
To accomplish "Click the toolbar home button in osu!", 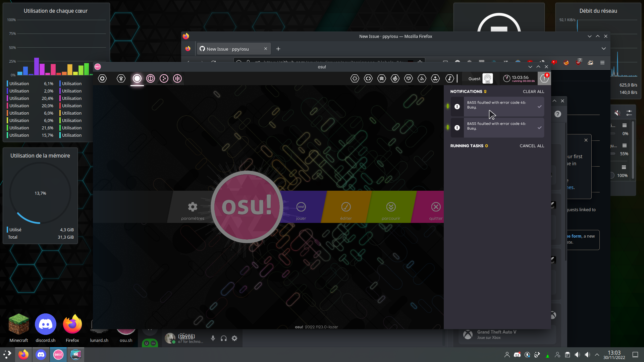I will point(121,78).
